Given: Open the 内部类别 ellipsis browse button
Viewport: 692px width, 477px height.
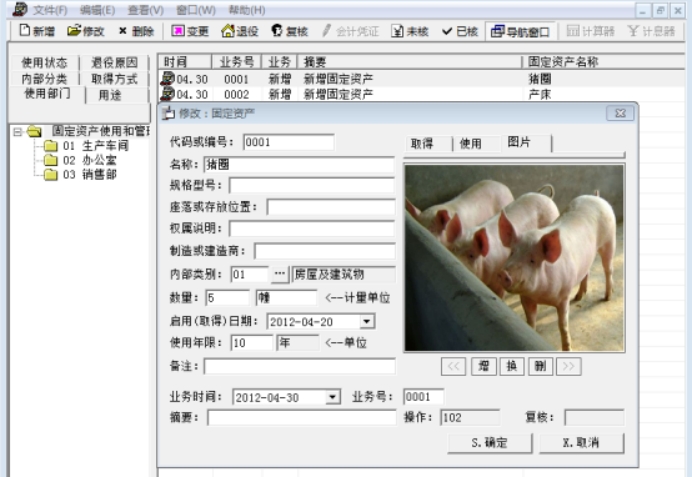Looking at the screenshot, I should (x=279, y=274).
